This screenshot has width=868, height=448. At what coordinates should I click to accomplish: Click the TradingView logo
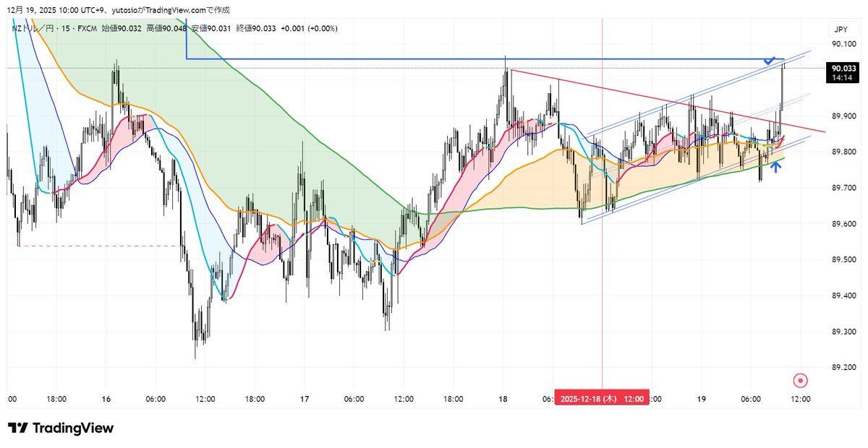(x=61, y=428)
